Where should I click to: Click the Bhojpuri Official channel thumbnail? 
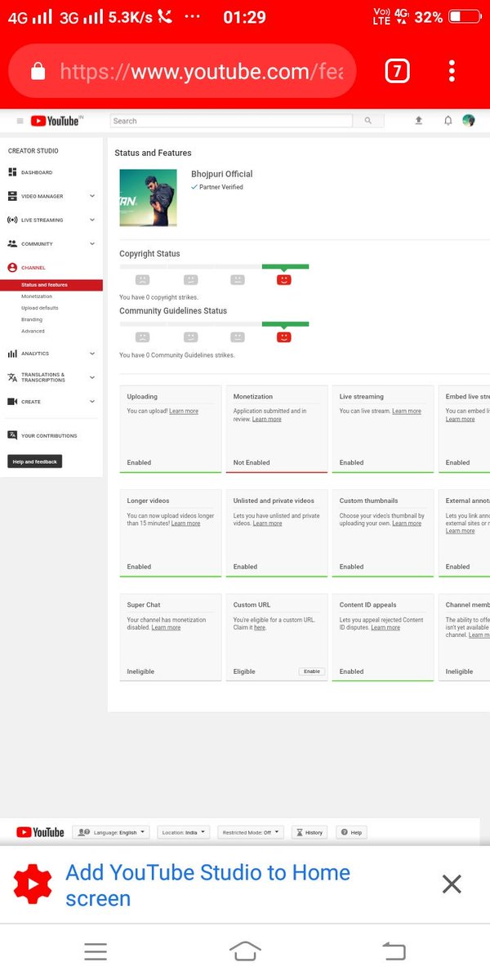click(x=148, y=198)
